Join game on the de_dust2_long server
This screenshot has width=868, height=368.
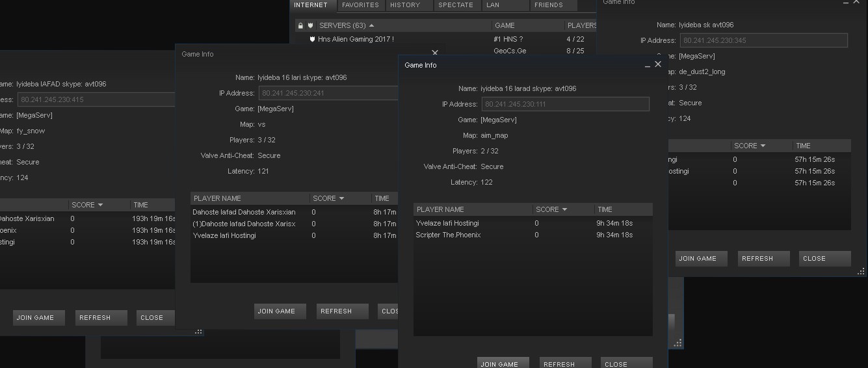[702, 258]
